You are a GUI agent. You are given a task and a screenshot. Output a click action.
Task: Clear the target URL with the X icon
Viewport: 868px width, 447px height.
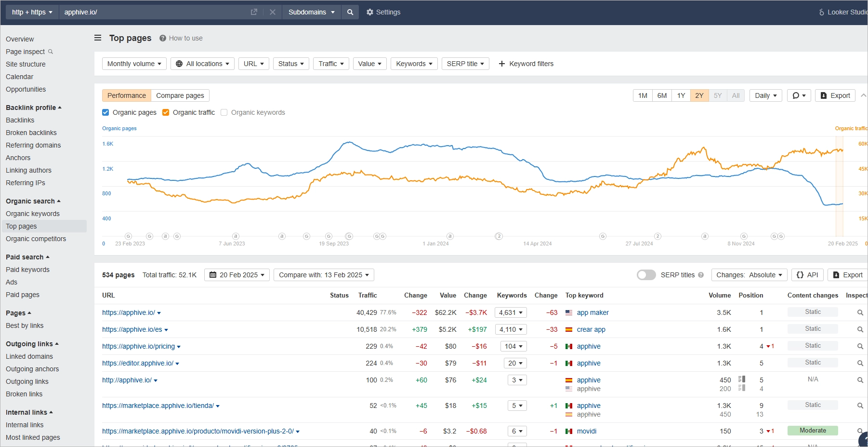coord(273,12)
